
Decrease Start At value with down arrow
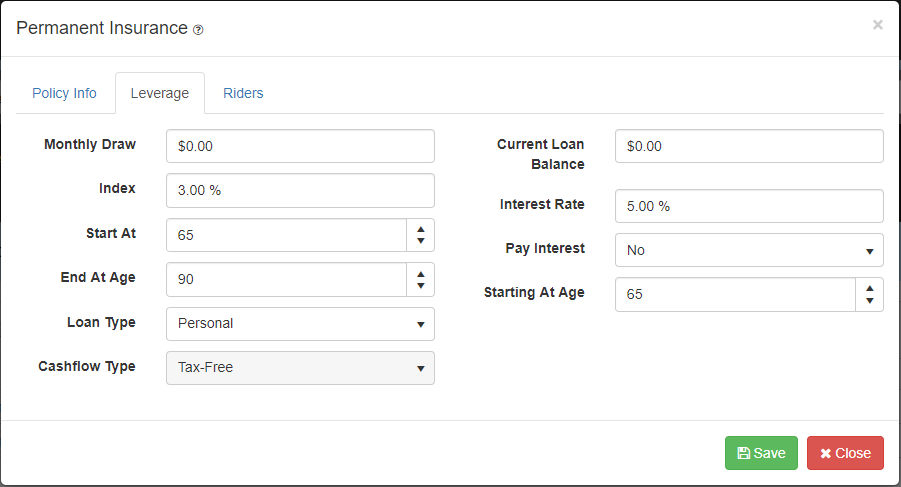pos(421,241)
